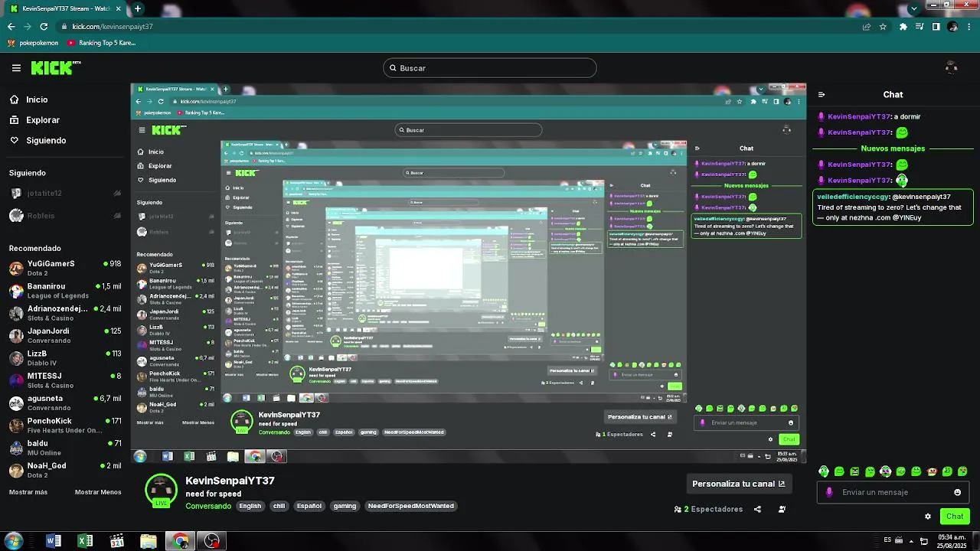980x551 pixels.
Task: Click the Buscar search field
Action: click(x=490, y=68)
